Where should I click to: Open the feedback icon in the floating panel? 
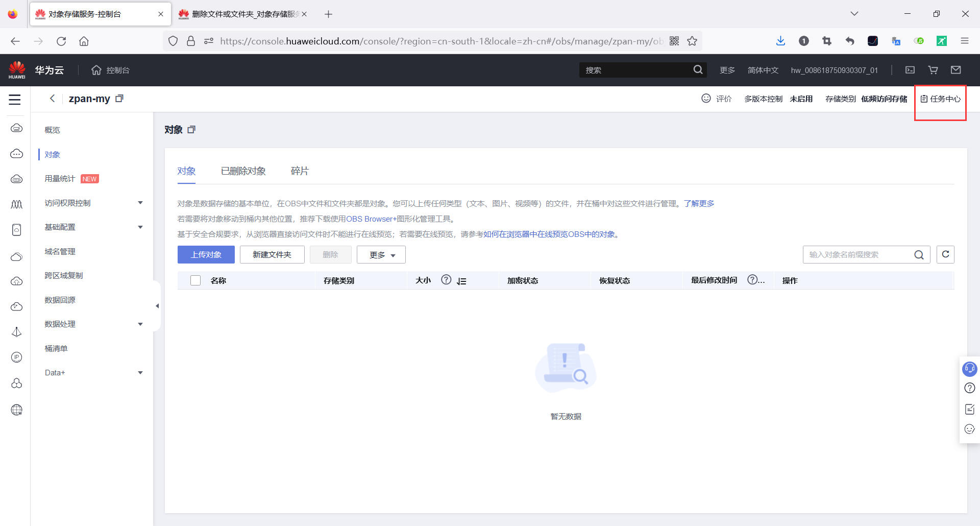coord(969,409)
